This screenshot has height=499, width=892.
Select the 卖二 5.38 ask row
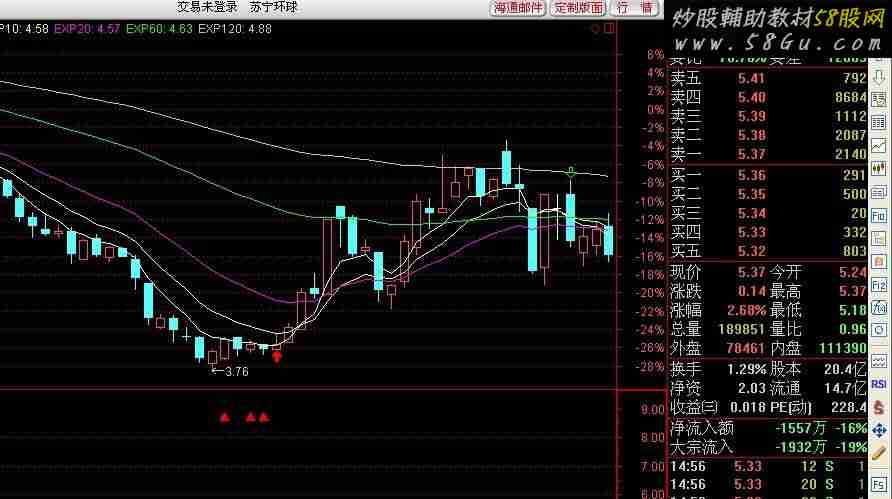[x=768, y=135]
